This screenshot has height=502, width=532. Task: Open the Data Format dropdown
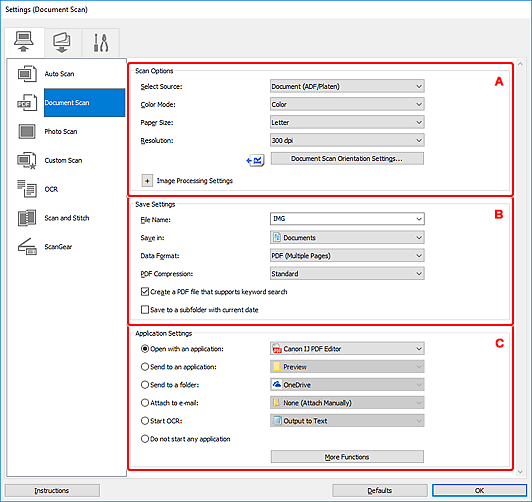tap(347, 255)
